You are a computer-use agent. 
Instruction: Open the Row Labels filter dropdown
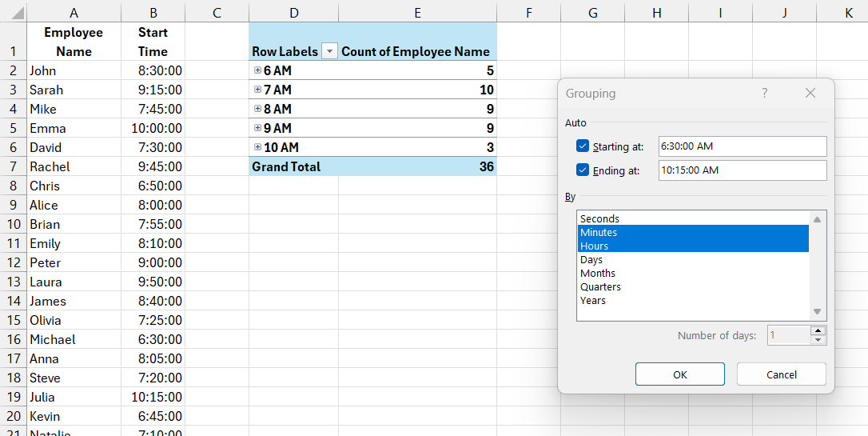tap(329, 51)
